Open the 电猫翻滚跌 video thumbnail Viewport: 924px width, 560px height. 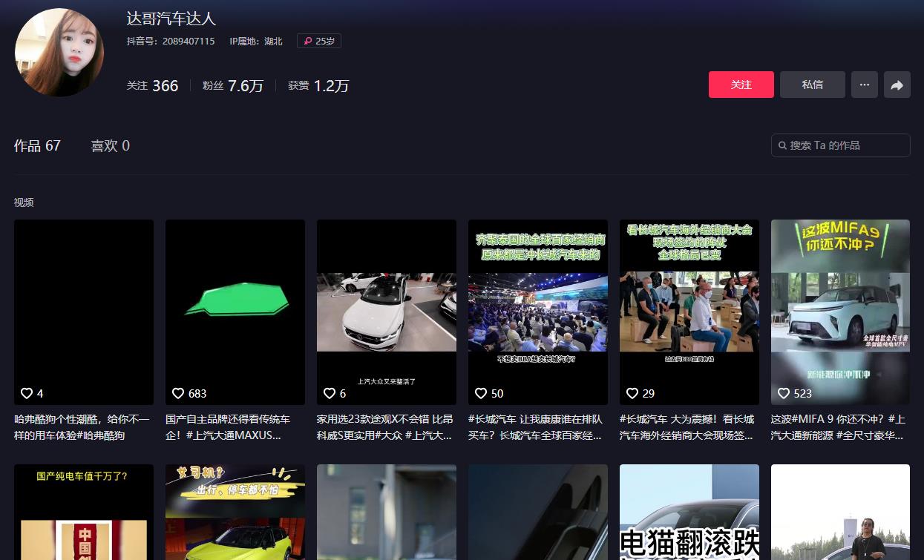click(x=689, y=512)
